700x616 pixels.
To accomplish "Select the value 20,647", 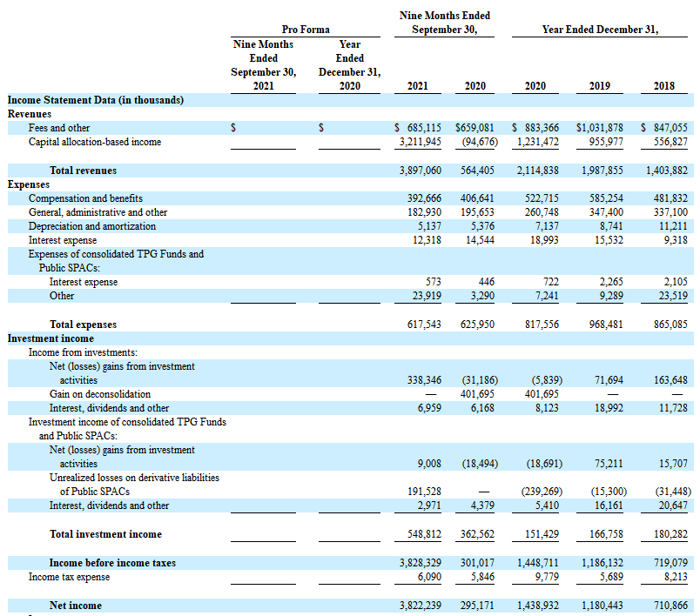I will pyautogui.click(x=673, y=506).
